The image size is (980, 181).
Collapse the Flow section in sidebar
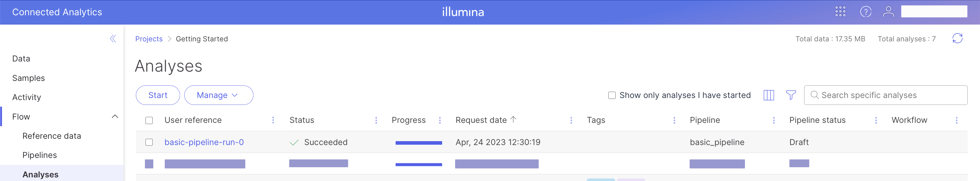click(115, 117)
